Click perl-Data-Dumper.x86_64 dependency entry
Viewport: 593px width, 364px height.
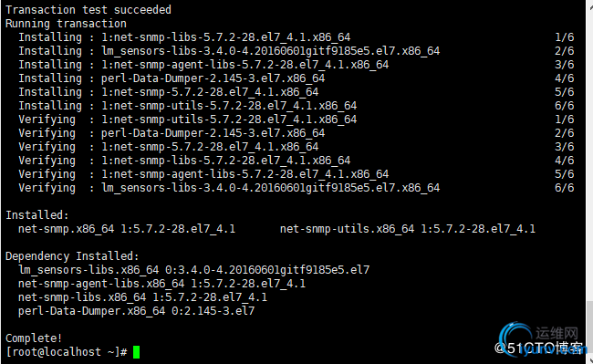[x=92, y=311]
